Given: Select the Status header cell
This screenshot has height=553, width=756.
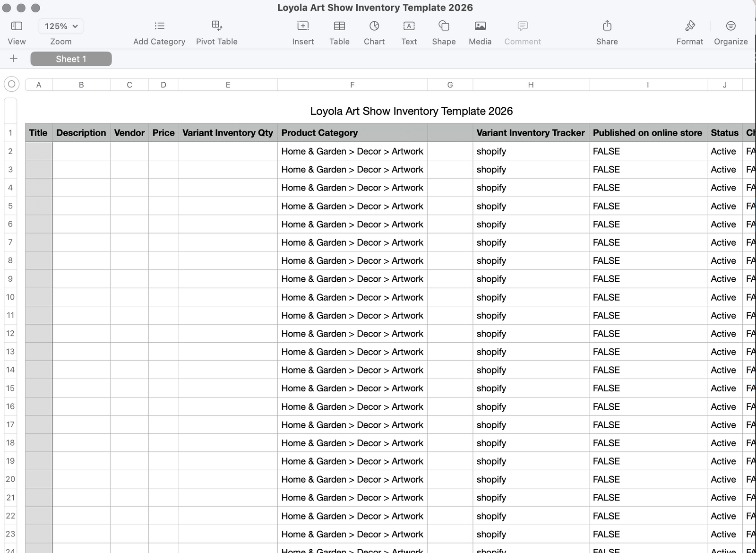Looking at the screenshot, I should tap(724, 133).
